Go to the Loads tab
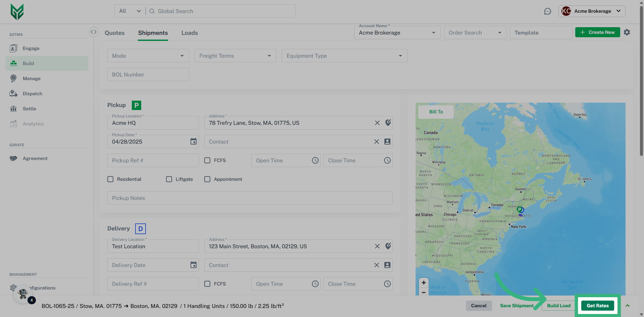Image resolution: width=644 pixels, height=317 pixels. (190, 33)
